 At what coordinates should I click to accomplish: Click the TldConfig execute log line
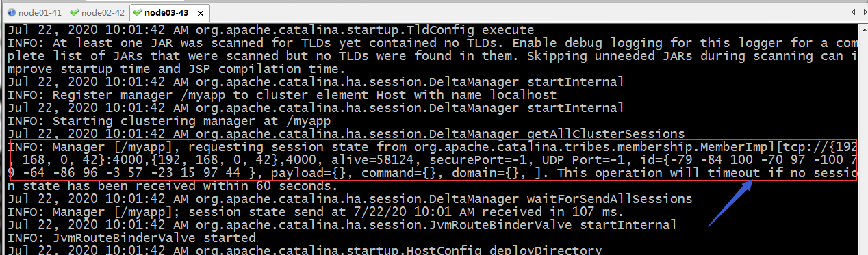(270, 30)
